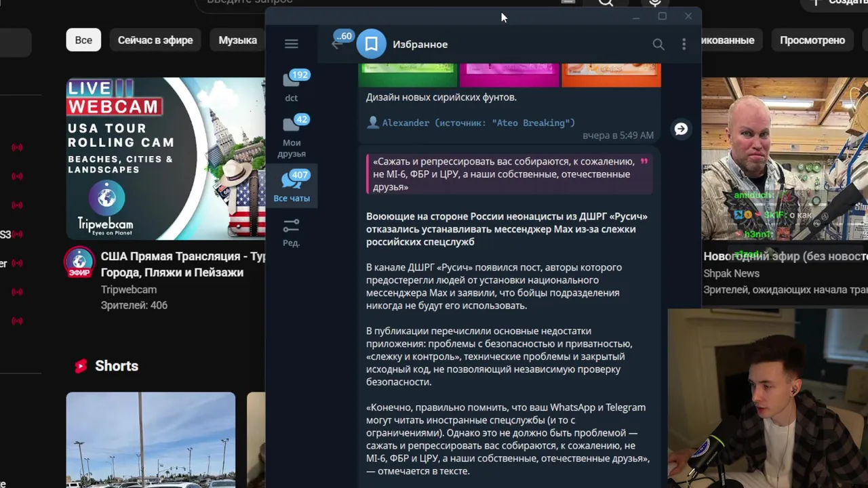Click the Избранное chat title

click(x=420, y=44)
